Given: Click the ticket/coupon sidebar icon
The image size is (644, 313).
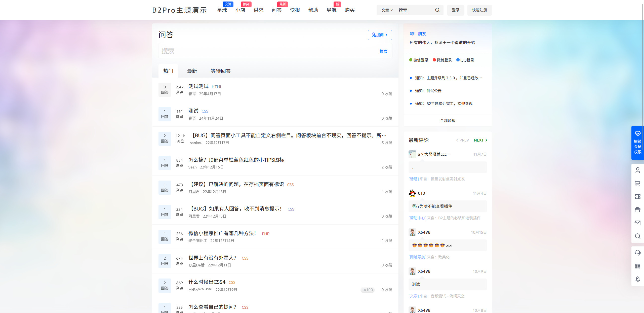Looking at the screenshot, I should [638, 197].
